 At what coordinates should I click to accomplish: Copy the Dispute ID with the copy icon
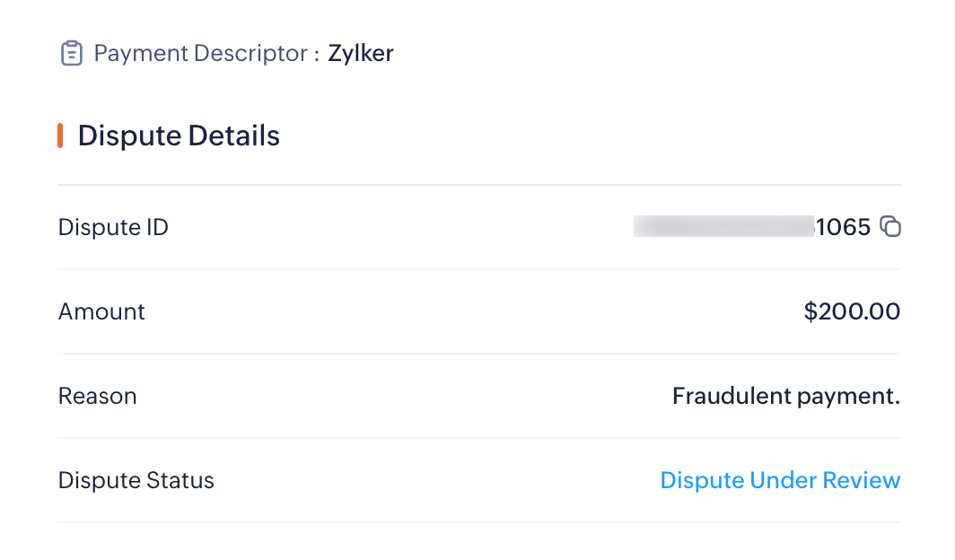tap(890, 227)
